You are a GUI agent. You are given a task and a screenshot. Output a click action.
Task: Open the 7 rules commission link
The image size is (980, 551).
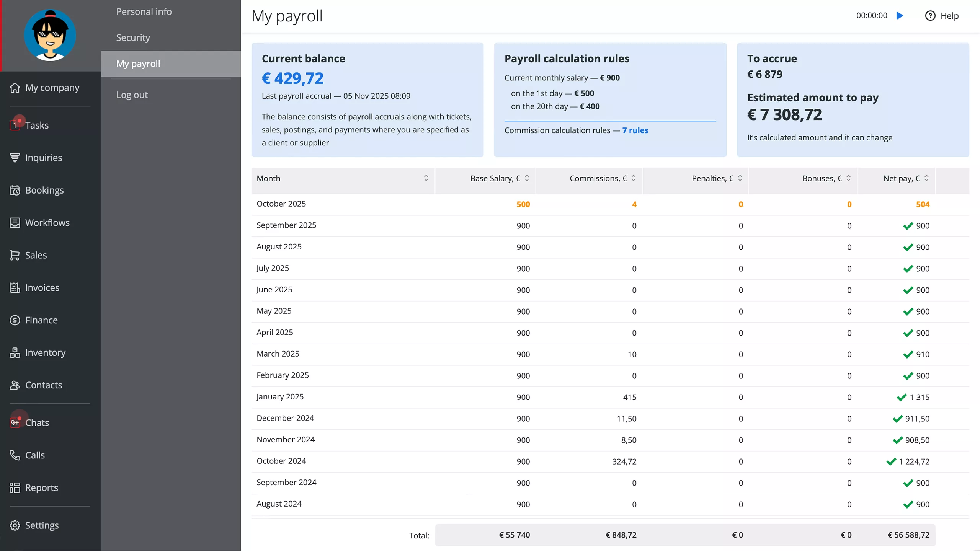(635, 130)
